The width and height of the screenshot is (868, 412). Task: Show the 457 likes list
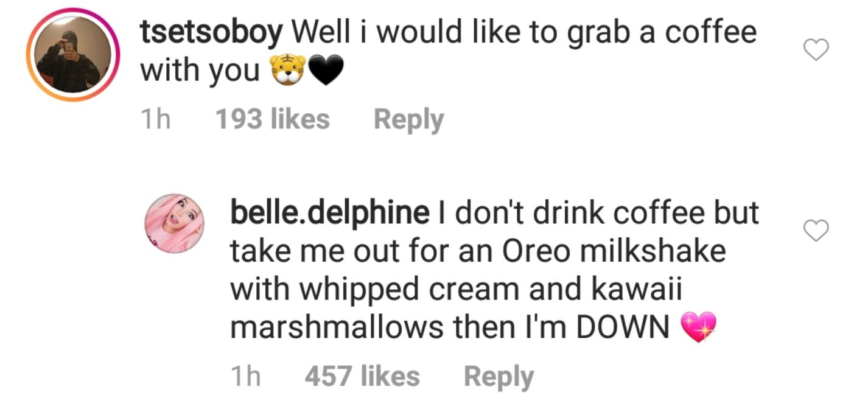[x=362, y=377]
